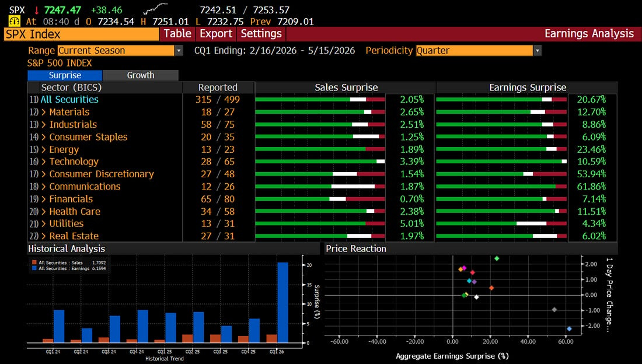Click the blue Earnings legend square
This screenshot has height=364, width=642.
point(34,268)
